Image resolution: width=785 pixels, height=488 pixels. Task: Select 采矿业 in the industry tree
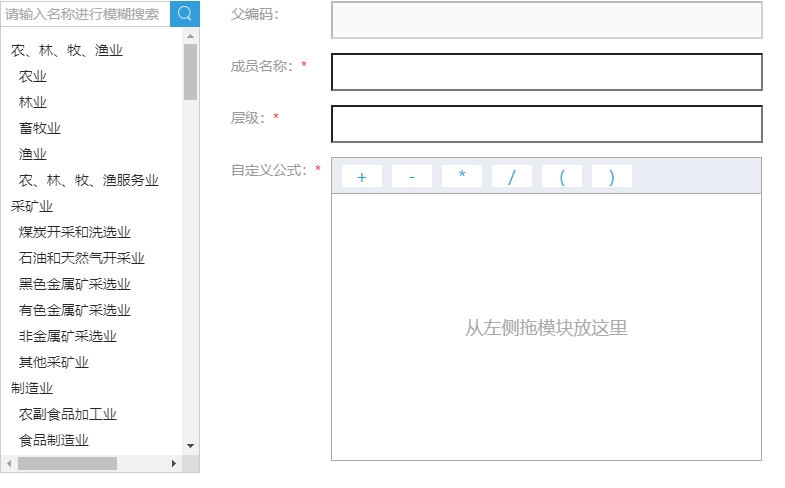(x=32, y=206)
